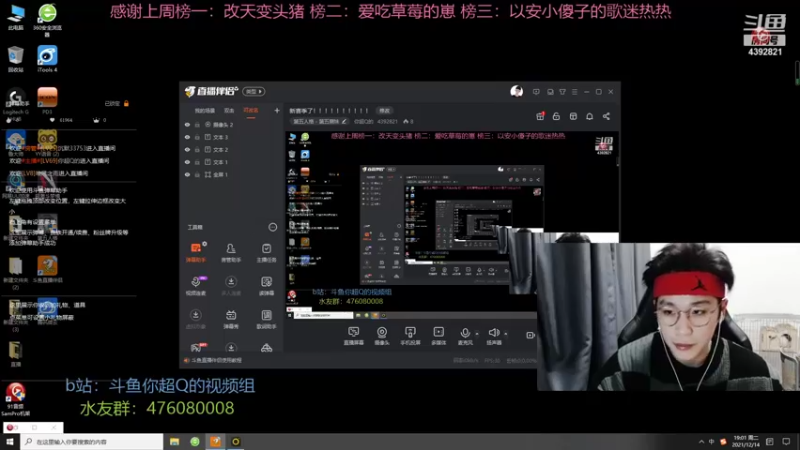Expand the system tray hidden icons chevron
The width and height of the screenshot is (800, 450).
(701, 441)
